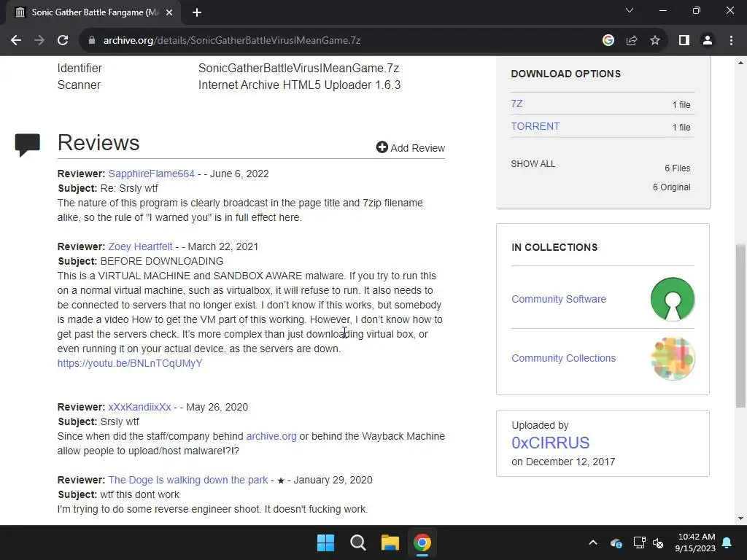Viewport: 747px width, 560px height.
Task: Toggle the browser side panel
Action: pyautogui.click(x=684, y=41)
